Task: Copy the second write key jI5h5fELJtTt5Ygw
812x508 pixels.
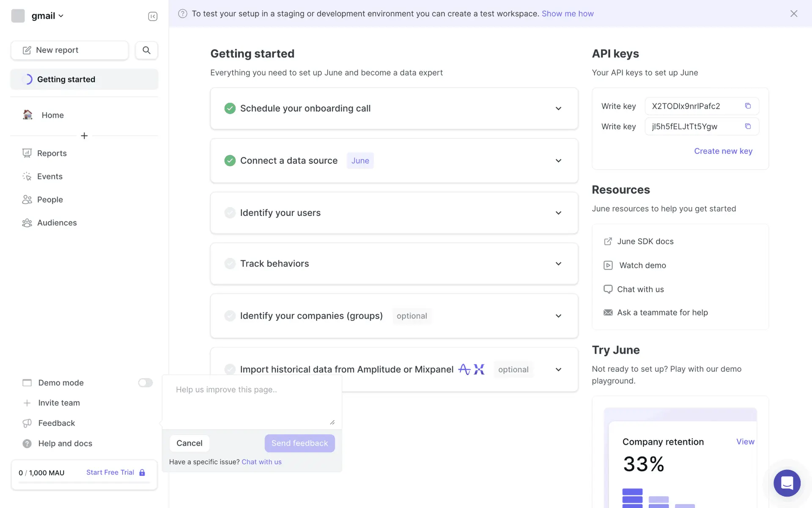Action: pos(748,126)
